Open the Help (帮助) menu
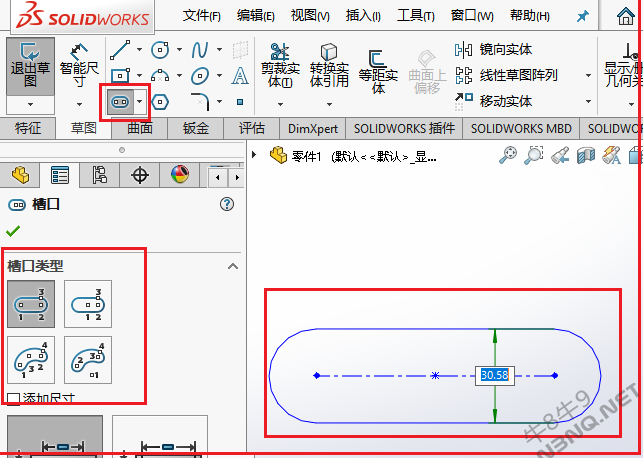This screenshot has height=458, width=643. tap(529, 16)
